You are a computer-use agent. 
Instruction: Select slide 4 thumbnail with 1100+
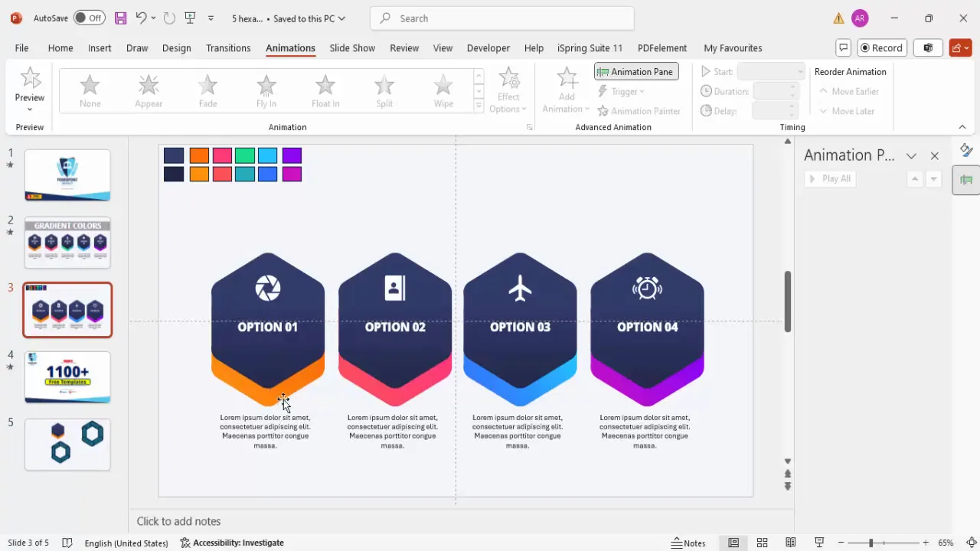[67, 377]
